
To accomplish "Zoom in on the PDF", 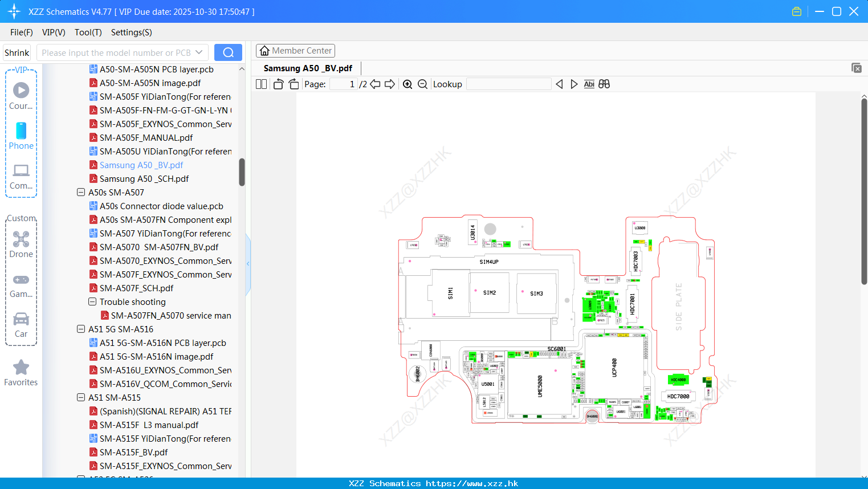I will point(407,84).
